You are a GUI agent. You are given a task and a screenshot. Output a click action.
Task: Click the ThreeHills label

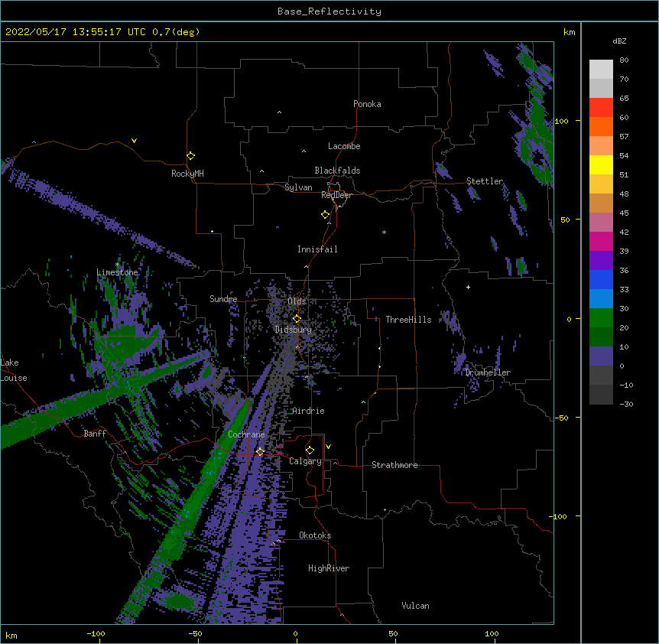click(x=408, y=320)
